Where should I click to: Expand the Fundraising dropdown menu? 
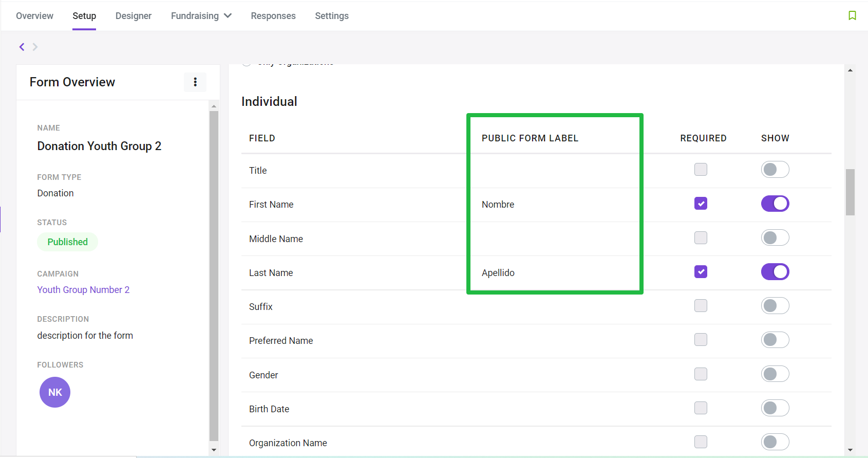click(x=201, y=16)
